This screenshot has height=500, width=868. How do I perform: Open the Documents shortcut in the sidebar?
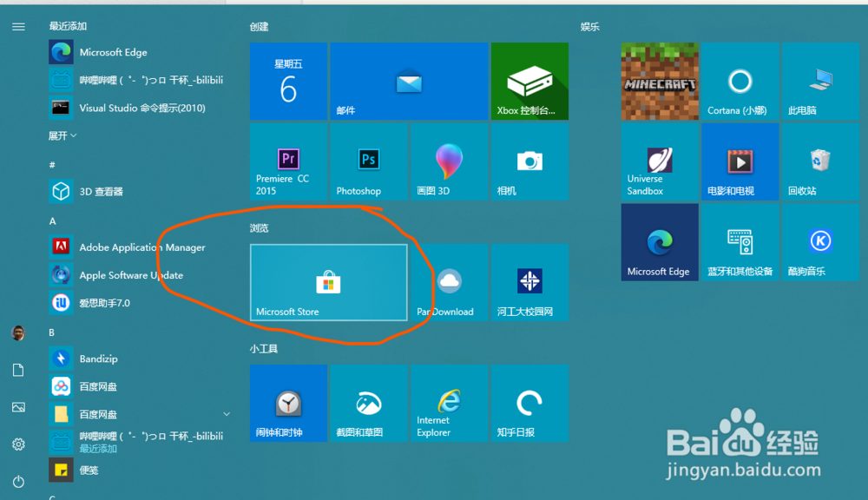[18, 370]
